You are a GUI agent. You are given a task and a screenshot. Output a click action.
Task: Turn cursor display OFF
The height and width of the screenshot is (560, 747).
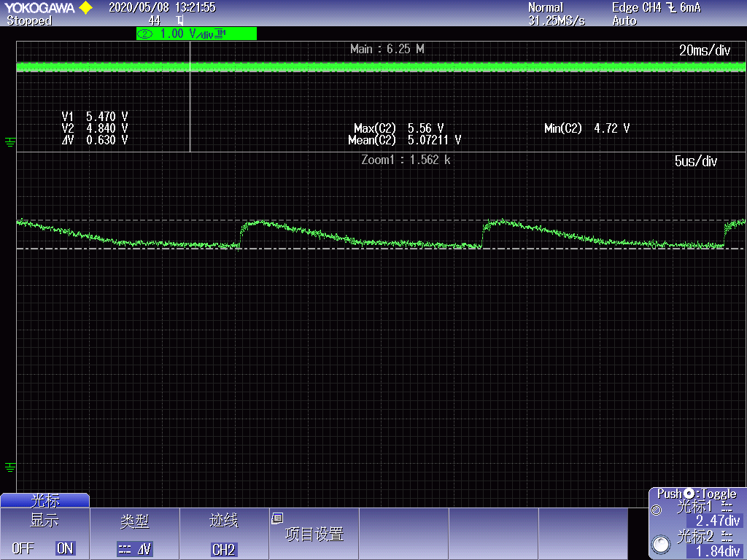[x=23, y=548]
